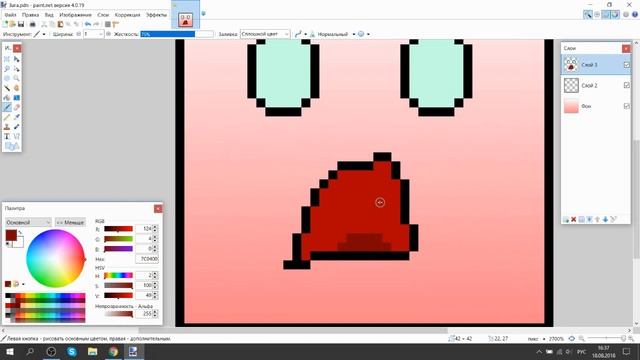
Task: Open the Коррекция menu
Action: (x=127, y=15)
